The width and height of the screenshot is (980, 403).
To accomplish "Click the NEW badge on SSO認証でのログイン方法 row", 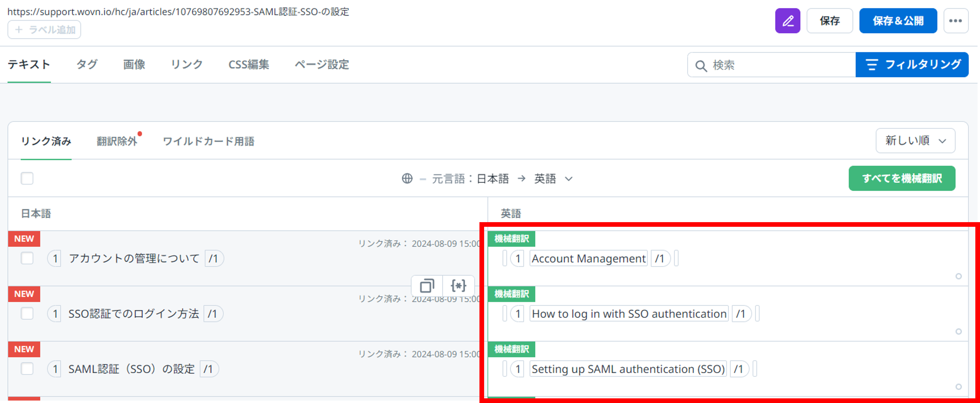I will 24,294.
